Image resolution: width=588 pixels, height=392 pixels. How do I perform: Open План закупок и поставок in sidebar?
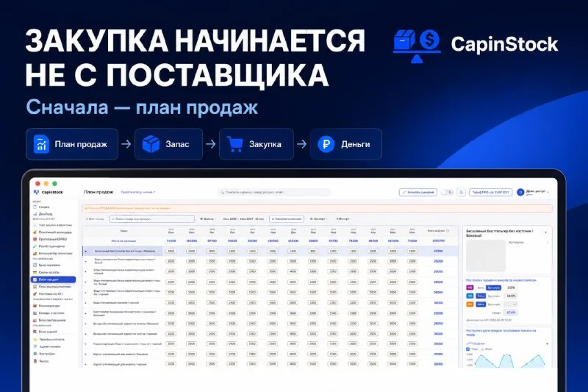pyautogui.click(x=52, y=287)
